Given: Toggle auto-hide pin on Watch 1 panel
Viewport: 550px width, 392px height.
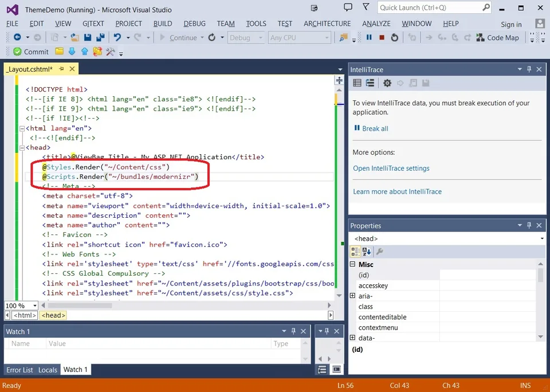Looking at the screenshot, I should click(x=293, y=331).
